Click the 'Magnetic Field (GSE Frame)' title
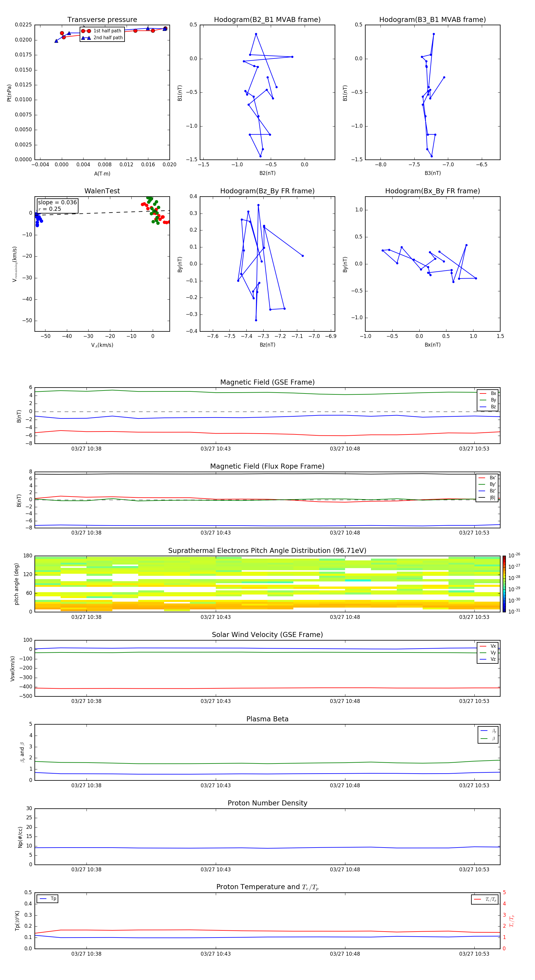 click(x=267, y=382)
